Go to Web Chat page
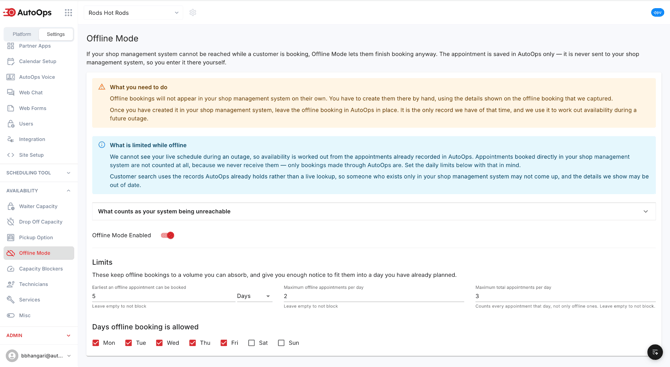The height and width of the screenshot is (367, 670). (x=39, y=93)
